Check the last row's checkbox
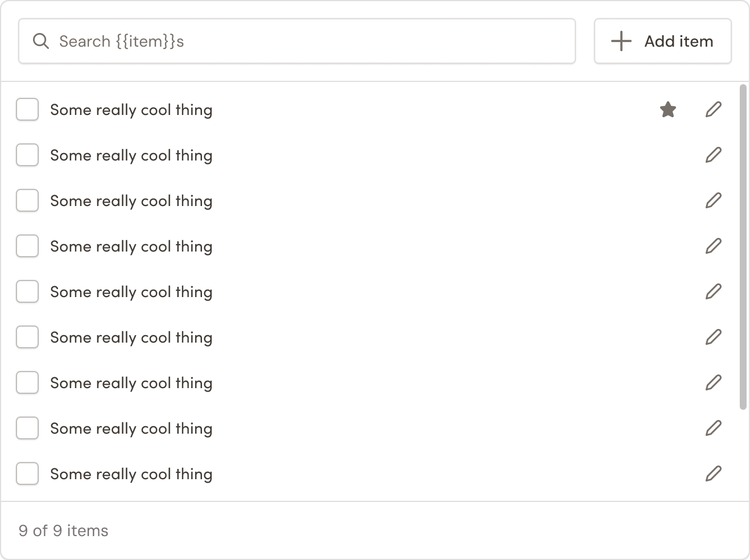The image size is (750, 560). click(27, 473)
